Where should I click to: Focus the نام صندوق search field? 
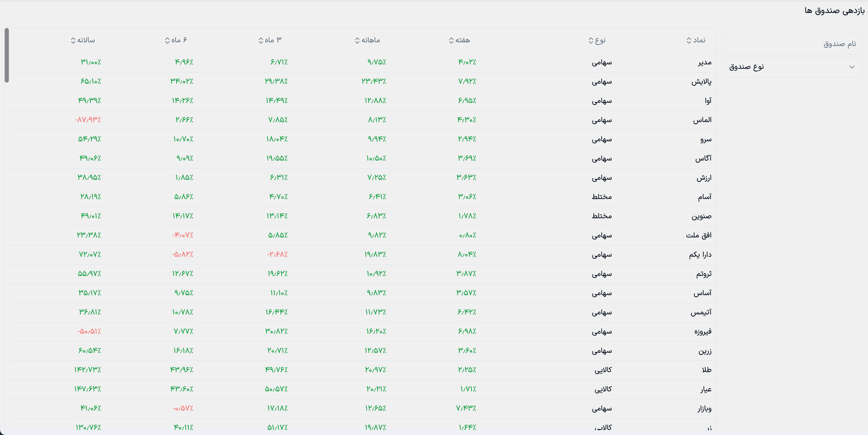[792, 44]
